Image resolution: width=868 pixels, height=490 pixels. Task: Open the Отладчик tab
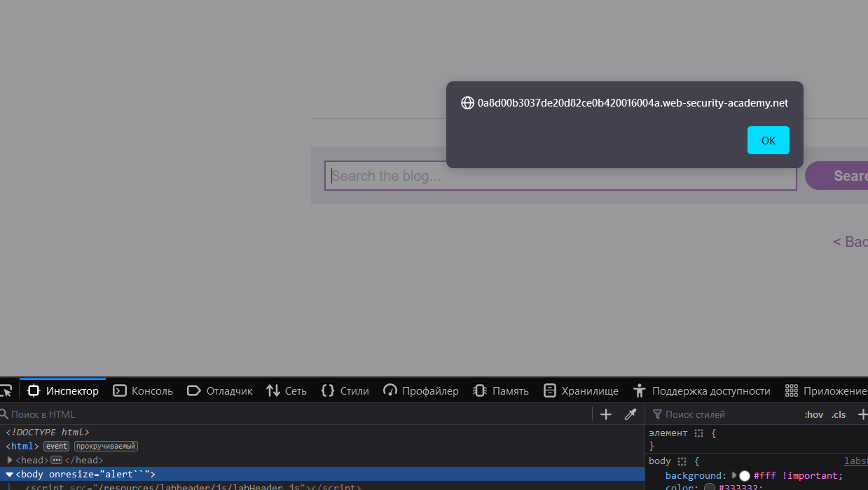tap(220, 390)
